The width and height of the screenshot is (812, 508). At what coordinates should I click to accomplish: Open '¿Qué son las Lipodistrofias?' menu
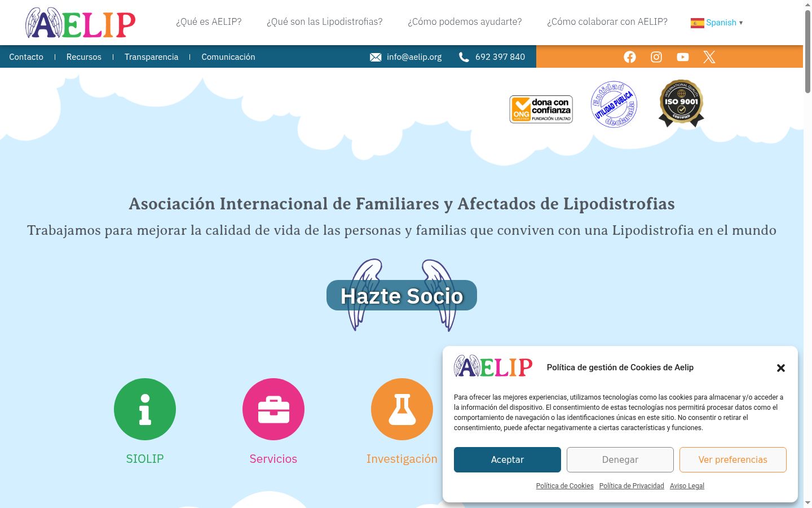[x=325, y=22]
